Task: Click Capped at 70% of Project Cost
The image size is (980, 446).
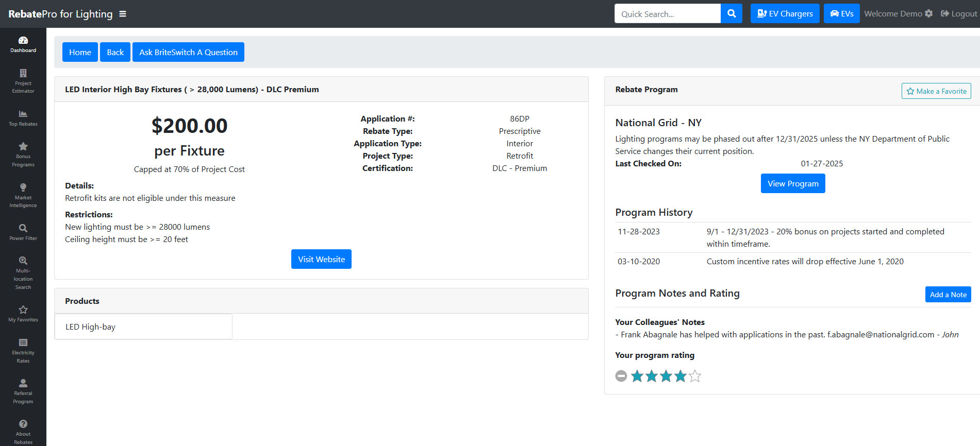Action: (x=189, y=169)
